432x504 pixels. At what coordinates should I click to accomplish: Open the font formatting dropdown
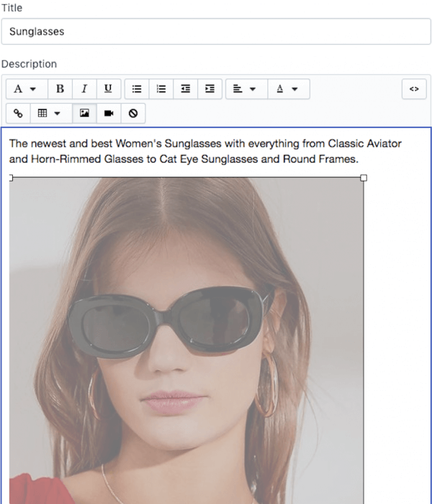(25, 89)
